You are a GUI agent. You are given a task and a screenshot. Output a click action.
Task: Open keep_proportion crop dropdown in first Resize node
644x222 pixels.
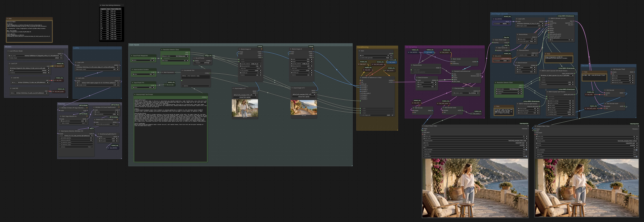click(x=250, y=66)
